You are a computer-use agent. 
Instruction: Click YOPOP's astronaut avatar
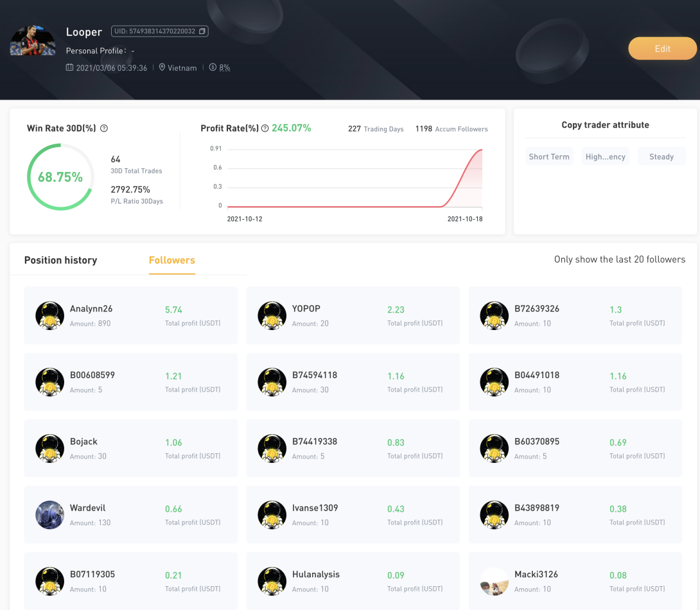click(x=272, y=315)
